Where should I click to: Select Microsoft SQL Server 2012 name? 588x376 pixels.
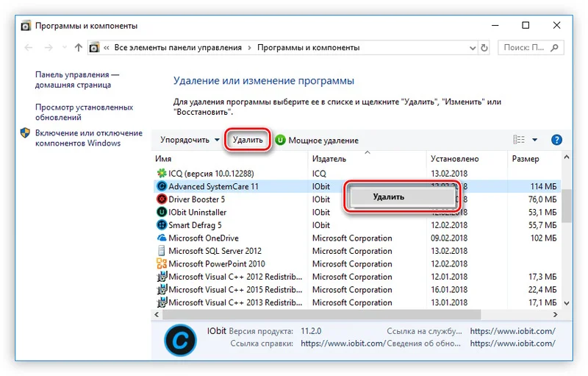click(x=215, y=251)
